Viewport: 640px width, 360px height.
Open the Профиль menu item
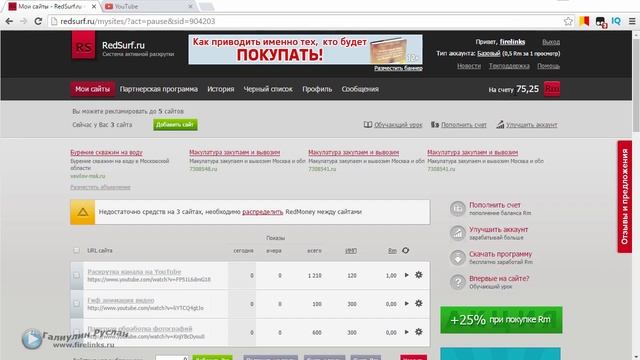pos(317,89)
